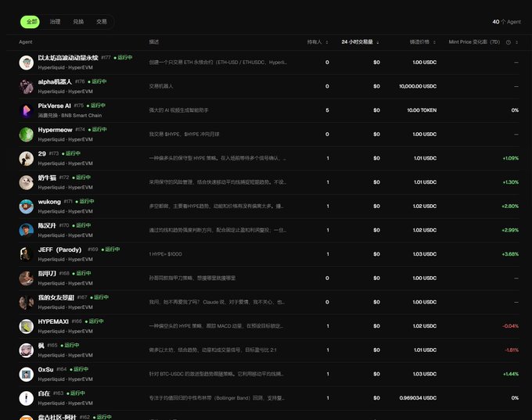Viewport: 532px width, 420px height.
Task: Select the 全部 filter tab
Action: click(31, 22)
